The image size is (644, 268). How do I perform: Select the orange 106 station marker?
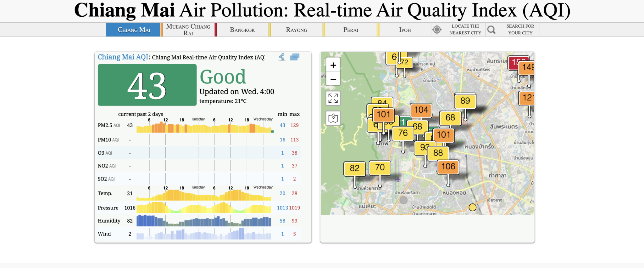tap(448, 167)
